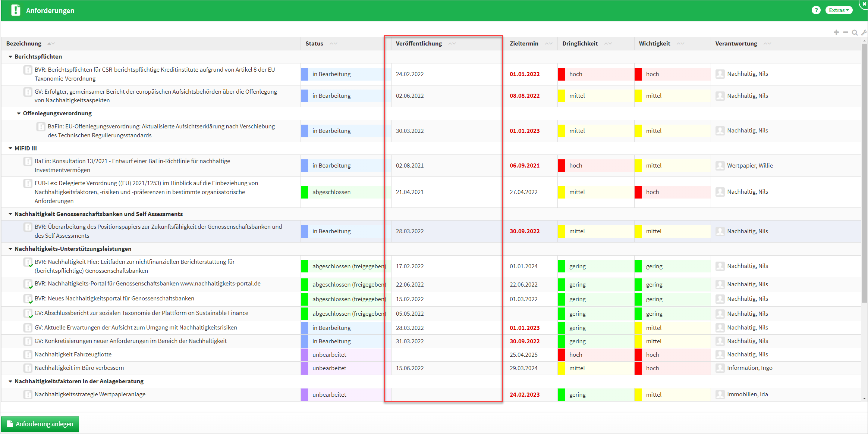
Task: Collapse the Berichtspflichten group
Action: (x=10, y=57)
